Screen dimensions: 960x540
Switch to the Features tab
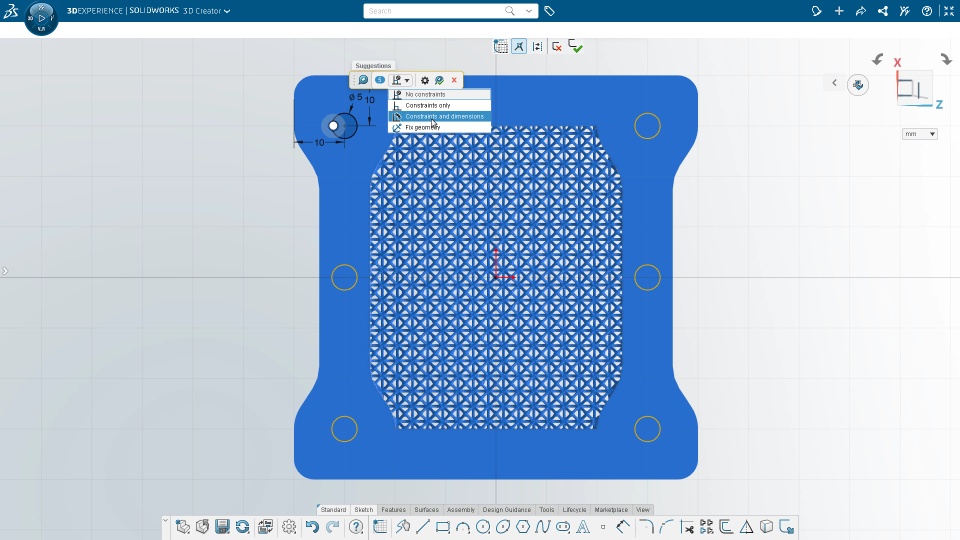(x=393, y=510)
